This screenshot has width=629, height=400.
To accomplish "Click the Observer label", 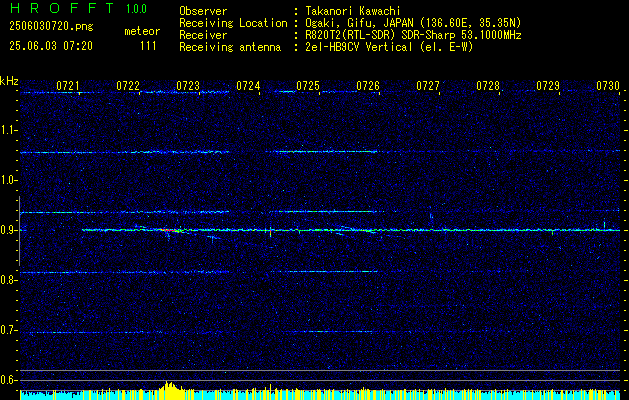I will pyautogui.click(x=203, y=11).
